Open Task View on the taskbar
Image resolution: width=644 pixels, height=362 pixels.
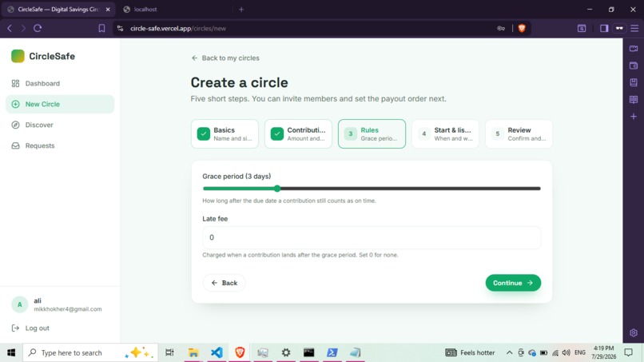[169, 352]
